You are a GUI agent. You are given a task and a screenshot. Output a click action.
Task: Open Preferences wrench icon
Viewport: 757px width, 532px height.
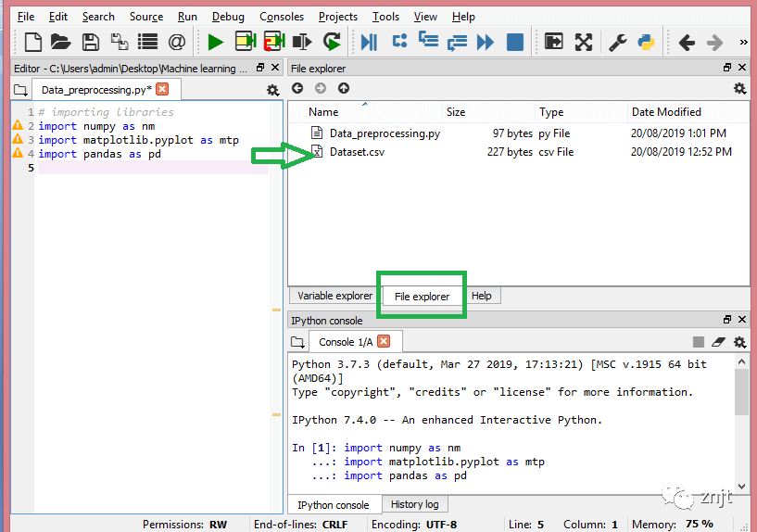(617, 42)
